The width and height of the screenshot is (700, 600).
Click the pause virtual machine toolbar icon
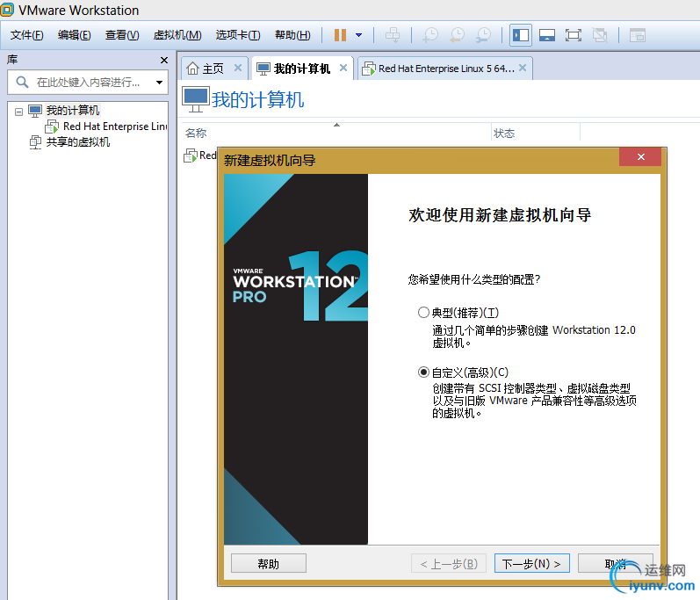click(x=340, y=35)
